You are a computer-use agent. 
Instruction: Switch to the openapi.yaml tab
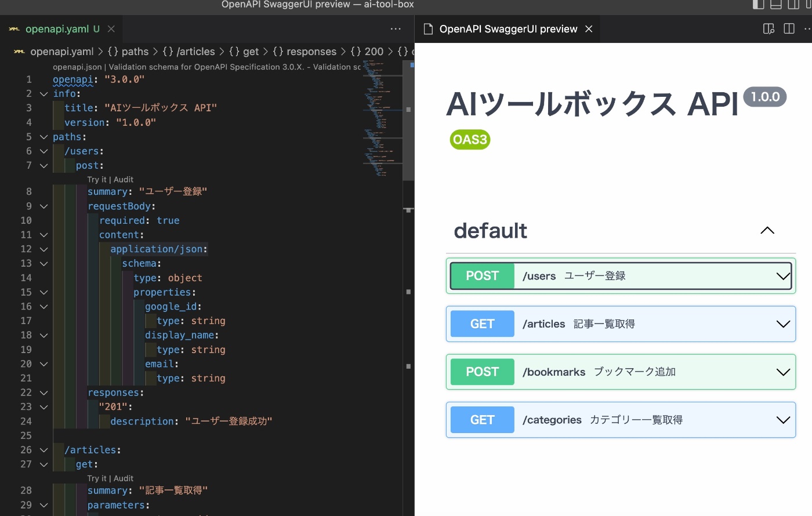(x=62, y=29)
